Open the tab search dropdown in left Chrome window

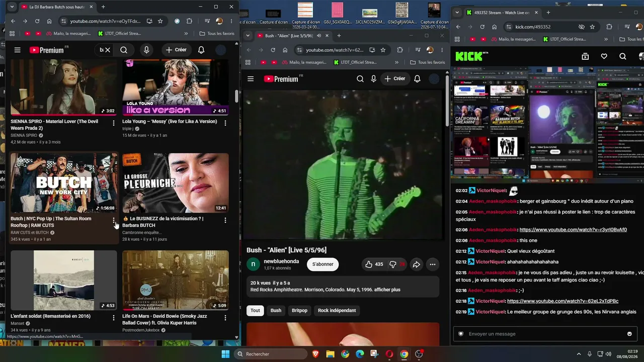(x=13, y=7)
